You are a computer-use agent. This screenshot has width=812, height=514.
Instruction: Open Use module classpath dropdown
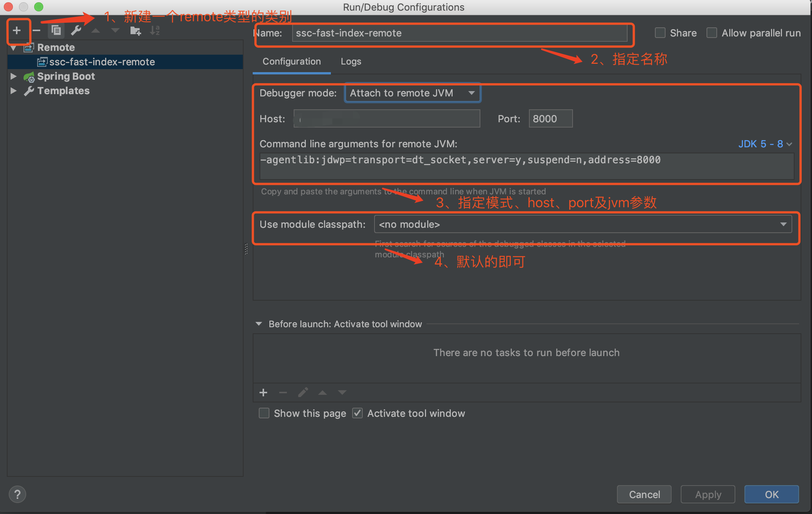click(x=582, y=224)
